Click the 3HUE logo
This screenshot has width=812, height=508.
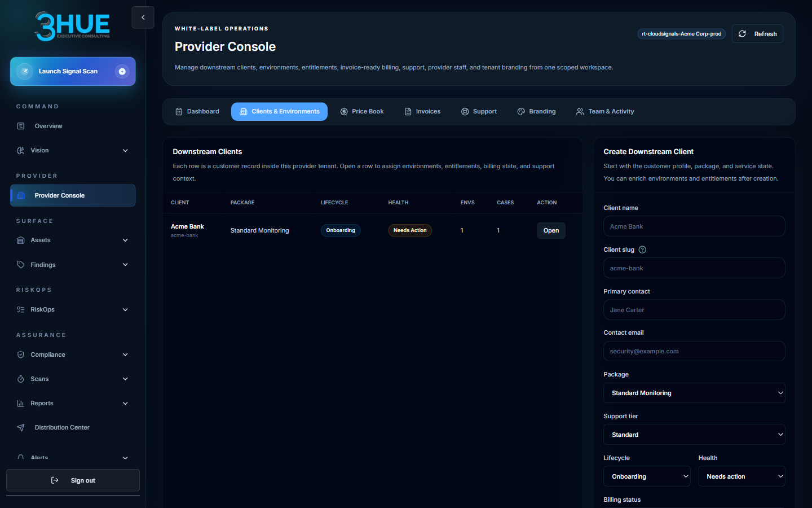coord(73,26)
